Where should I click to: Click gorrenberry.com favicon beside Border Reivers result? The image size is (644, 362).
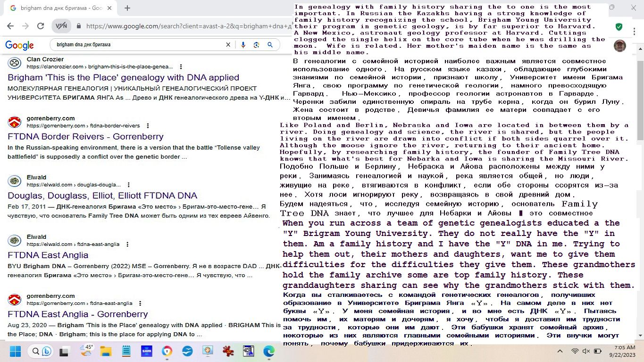pyautogui.click(x=15, y=122)
